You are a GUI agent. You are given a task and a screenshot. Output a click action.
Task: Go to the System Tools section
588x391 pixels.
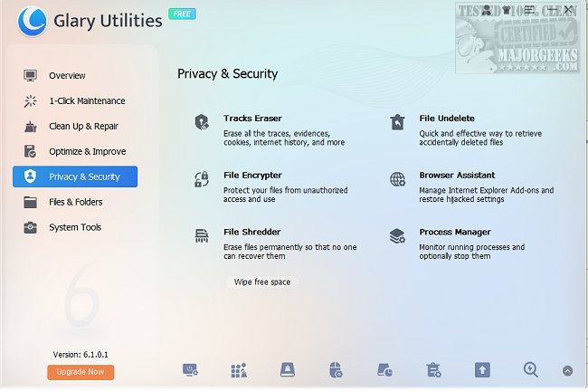[x=75, y=227]
